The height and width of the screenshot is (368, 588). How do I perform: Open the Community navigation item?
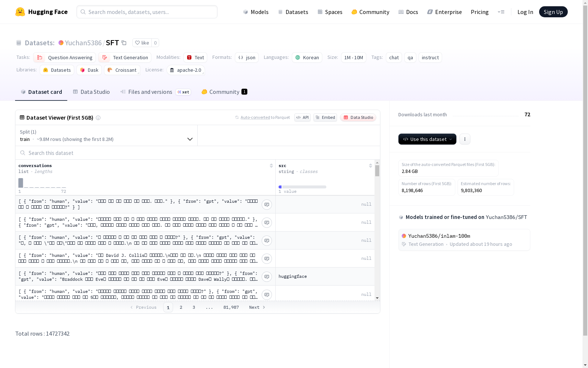pyautogui.click(x=370, y=12)
